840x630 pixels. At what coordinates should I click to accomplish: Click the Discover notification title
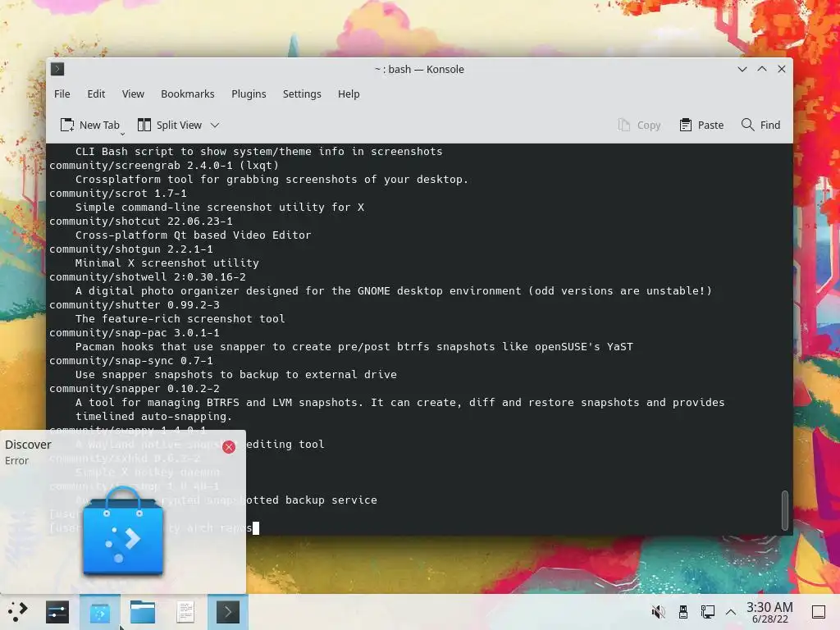(28, 445)
